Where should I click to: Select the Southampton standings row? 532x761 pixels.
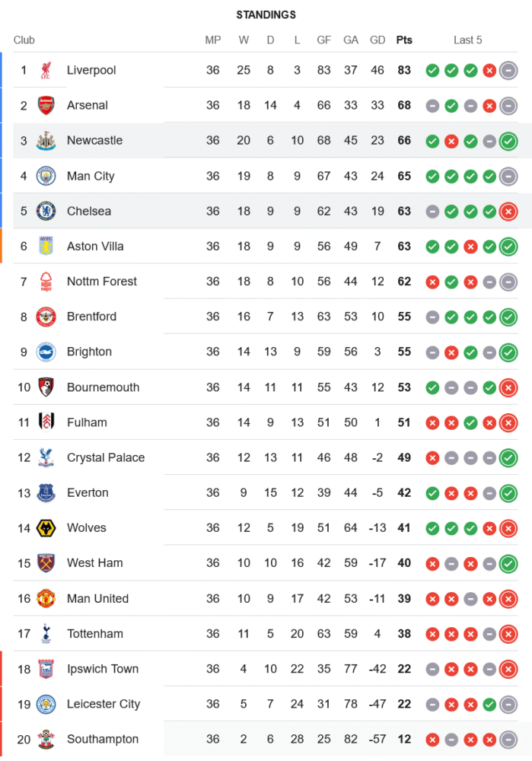tap(266, 739)
